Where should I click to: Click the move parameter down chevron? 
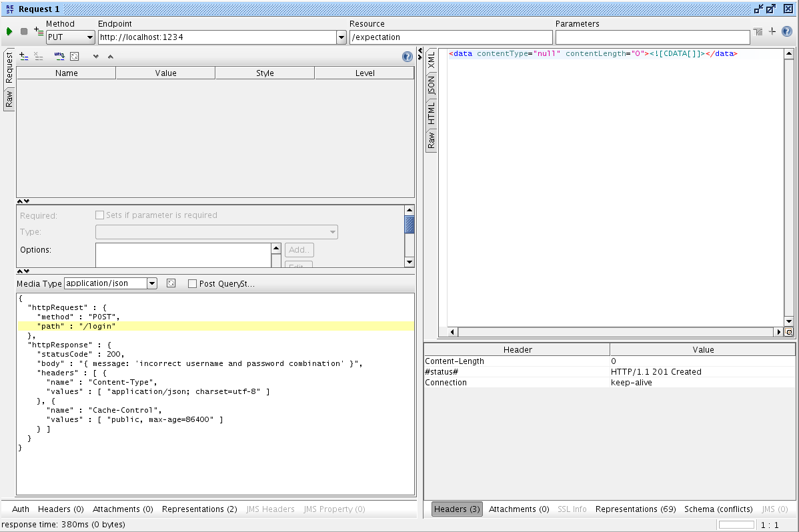tap(95, 57)
